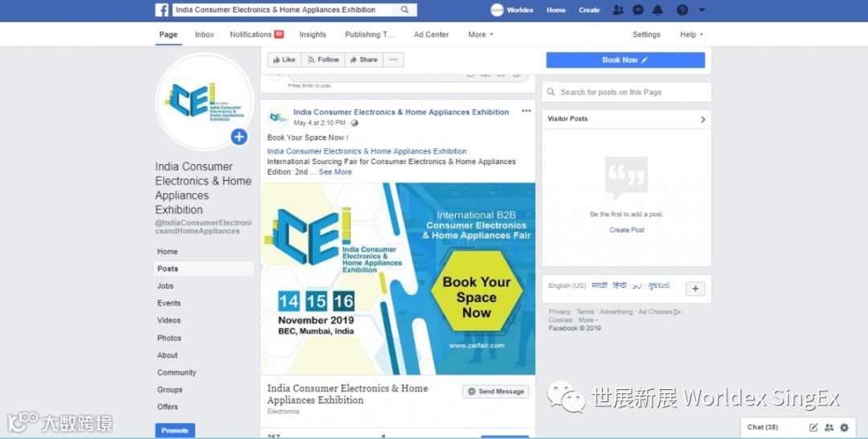
Task: Open Worldex profile avatar
Action: [x=497, y=10]
